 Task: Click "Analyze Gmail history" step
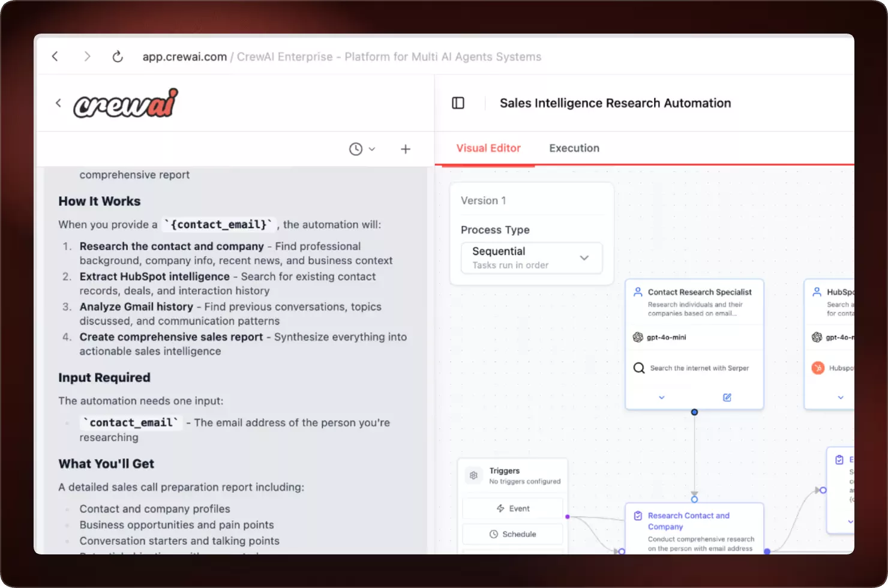[x=136, y=307]
